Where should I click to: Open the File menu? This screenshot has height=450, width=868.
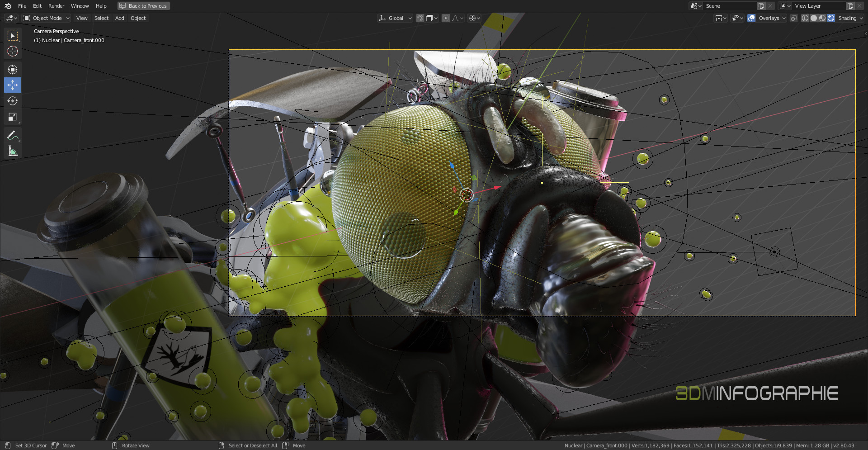tap(22, 6)
